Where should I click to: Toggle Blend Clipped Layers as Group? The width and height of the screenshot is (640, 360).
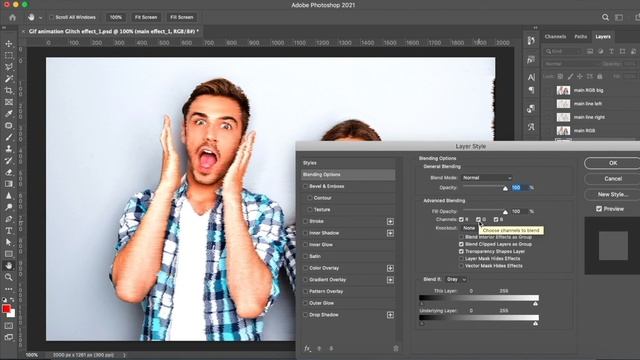coord(461,244)
